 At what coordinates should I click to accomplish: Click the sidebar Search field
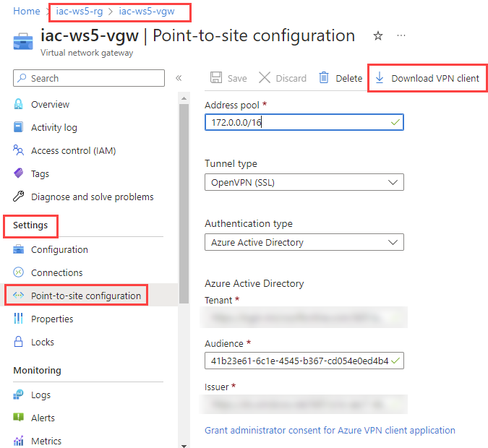(x=89, y=78)
